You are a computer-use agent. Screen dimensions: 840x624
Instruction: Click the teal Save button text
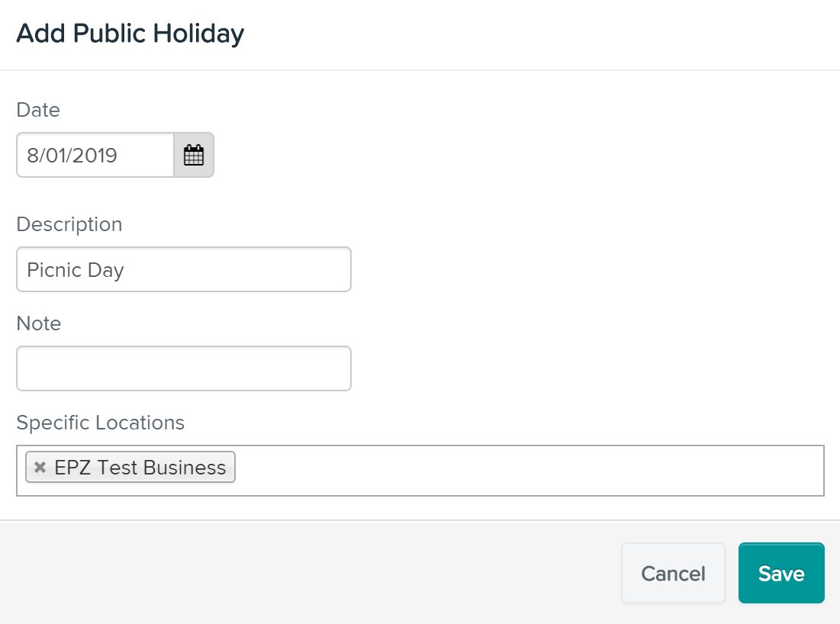[x=781, y=574]
